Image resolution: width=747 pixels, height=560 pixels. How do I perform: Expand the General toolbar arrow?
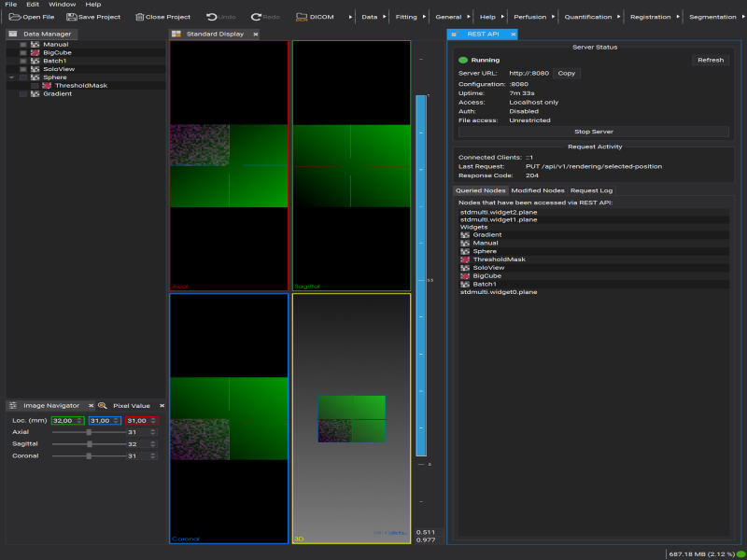(469, 17)
